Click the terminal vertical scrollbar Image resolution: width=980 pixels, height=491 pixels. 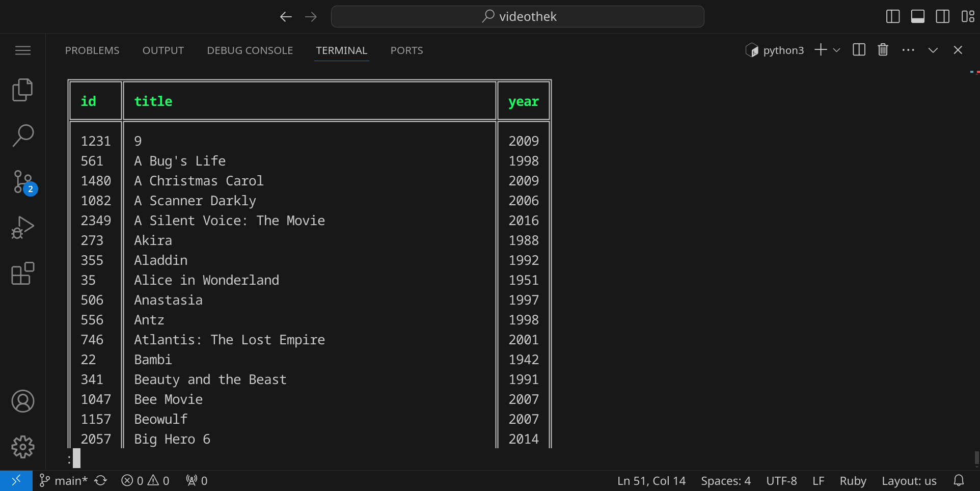(x=976, y=458)
